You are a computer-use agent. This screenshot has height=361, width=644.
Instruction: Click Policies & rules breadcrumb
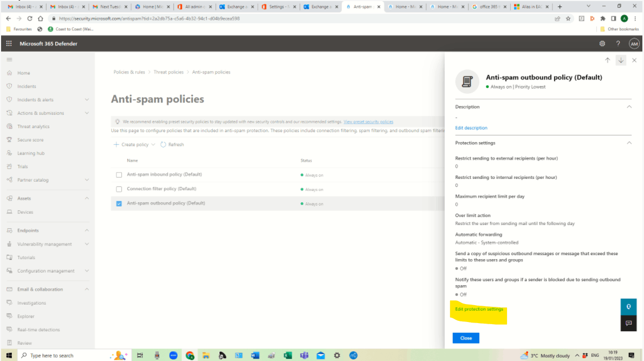[129, 72]
